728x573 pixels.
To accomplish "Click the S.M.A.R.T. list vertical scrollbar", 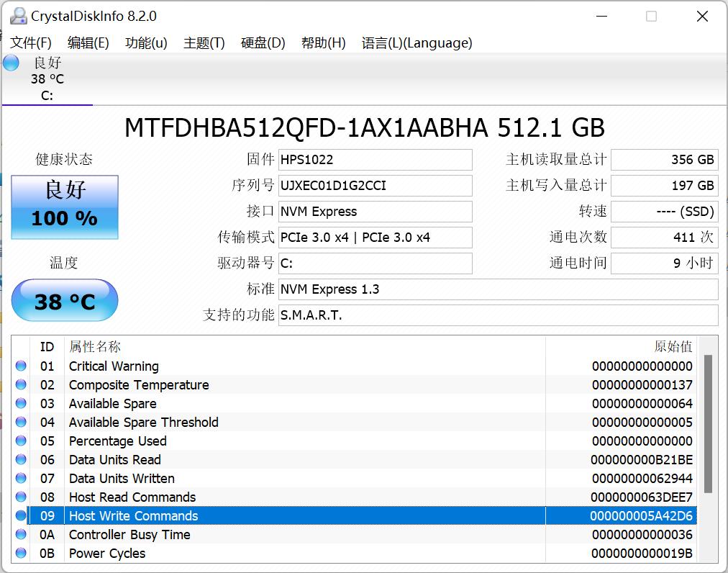I will click(708, 425).
